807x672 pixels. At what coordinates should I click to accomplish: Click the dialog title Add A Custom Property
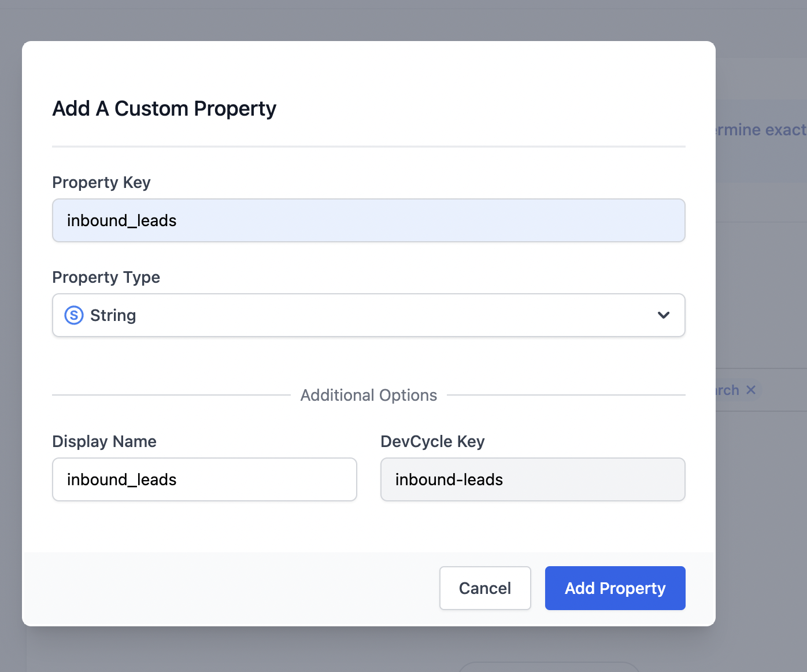point(164,108)
